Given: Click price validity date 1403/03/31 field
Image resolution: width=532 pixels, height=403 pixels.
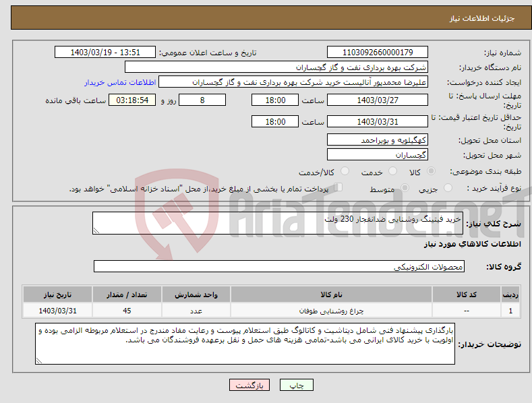Looking at the screenshot, I should click(378, 121).
